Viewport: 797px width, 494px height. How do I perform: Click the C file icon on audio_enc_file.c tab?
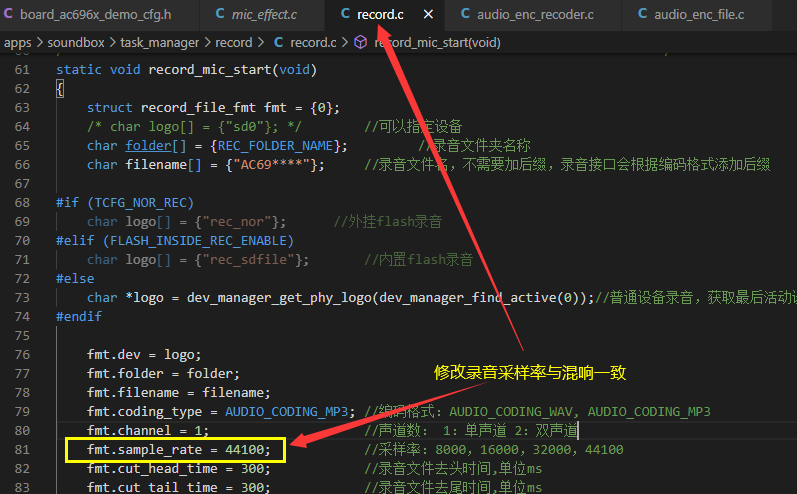point(642,14)
